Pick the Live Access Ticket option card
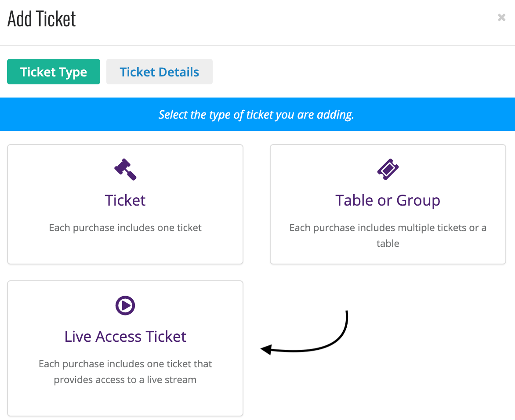Viewport: 515px width, 420px height. [x=125, y=348]
